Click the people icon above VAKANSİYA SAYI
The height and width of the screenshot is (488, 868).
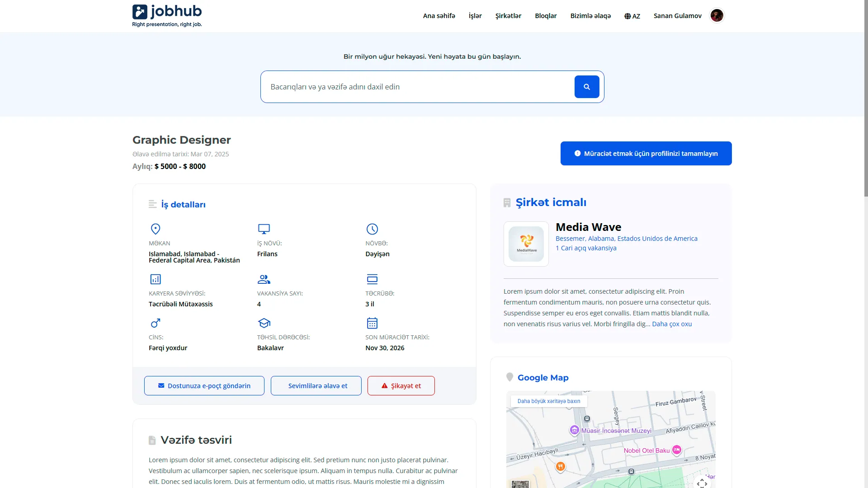point(264,279)
